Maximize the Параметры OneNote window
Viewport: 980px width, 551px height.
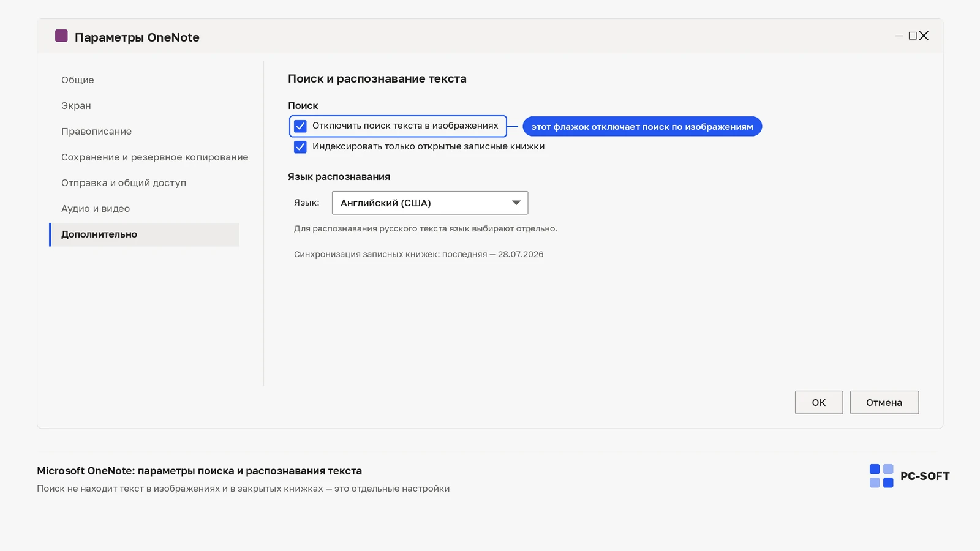913,36
